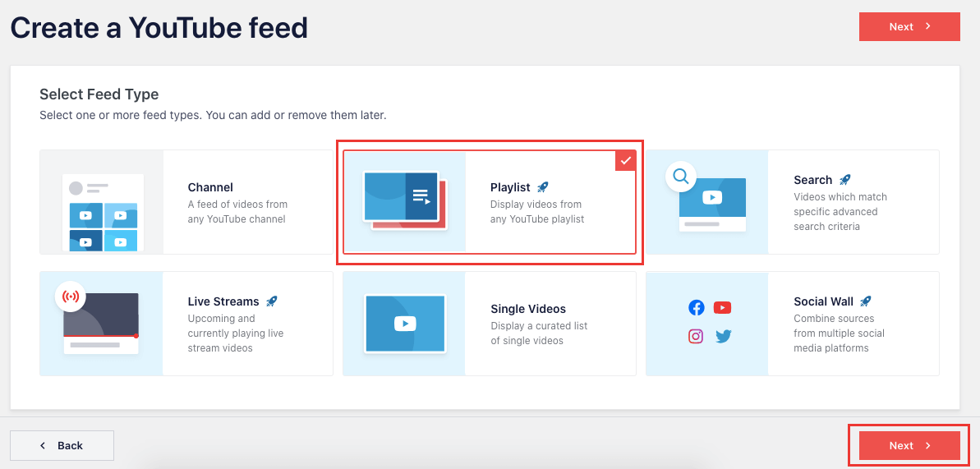Select the Search feed type title

pyautogui.click(x=813, y=180)
